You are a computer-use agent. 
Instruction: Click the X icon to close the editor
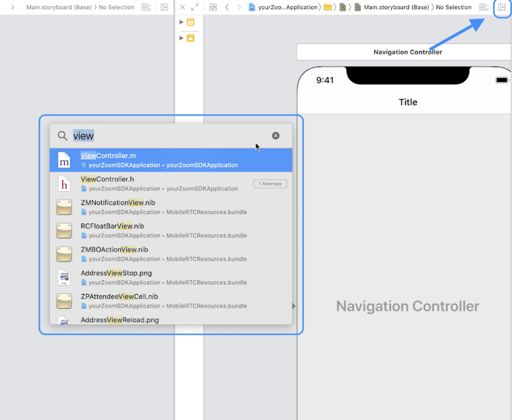tap(182, 7)
